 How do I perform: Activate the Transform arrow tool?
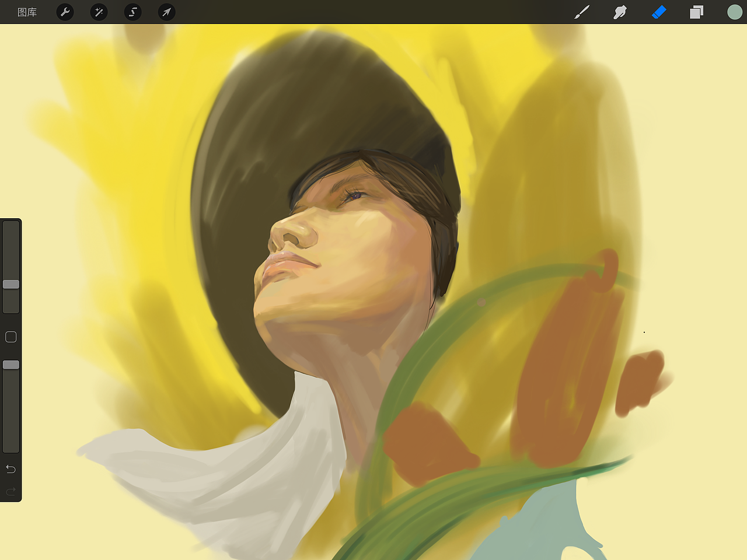point(167,12)
